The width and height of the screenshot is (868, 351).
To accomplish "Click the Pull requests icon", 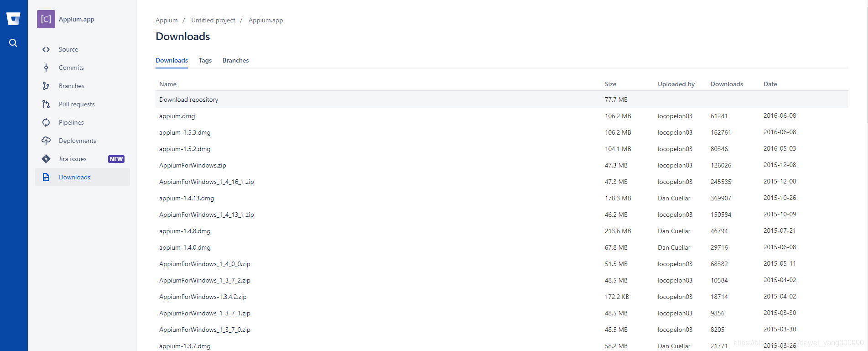I will click(46, 104).
